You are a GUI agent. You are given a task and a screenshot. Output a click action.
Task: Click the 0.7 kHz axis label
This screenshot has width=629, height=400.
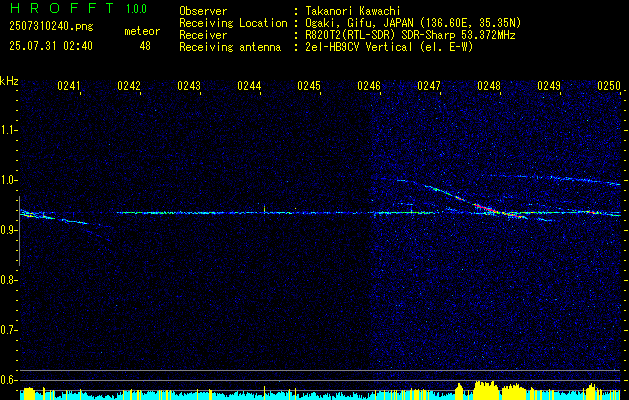coord(8,330)
